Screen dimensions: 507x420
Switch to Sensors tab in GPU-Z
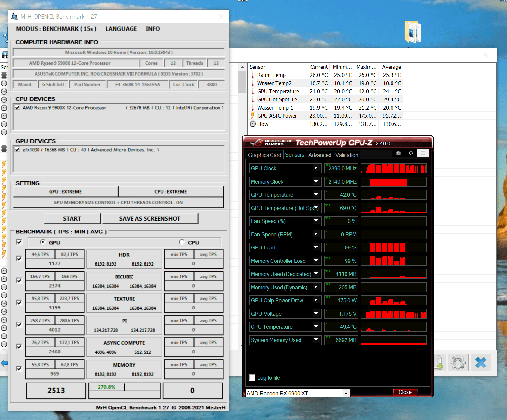click(x=295, y=155)
